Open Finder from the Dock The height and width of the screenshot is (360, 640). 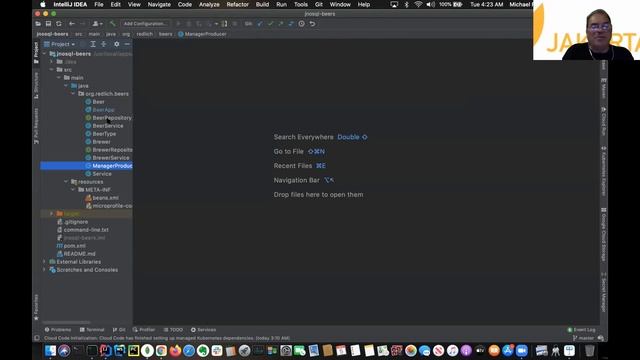point(50,351)
